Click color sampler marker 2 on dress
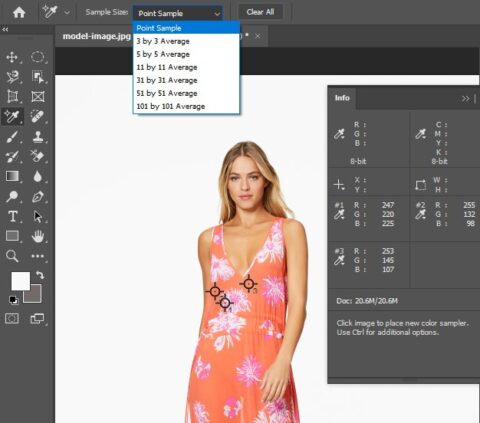Screen dimensions: 480x423 click(215, 291)
